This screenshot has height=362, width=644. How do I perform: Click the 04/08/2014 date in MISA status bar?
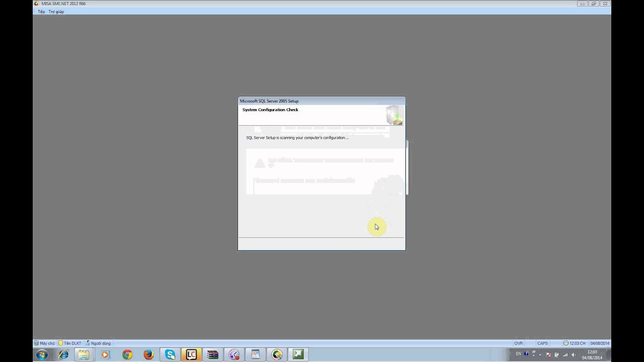pos(600,343)
